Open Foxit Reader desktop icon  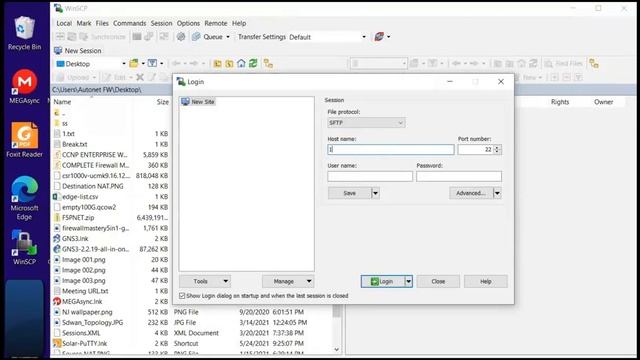click(x=24, y=140)
